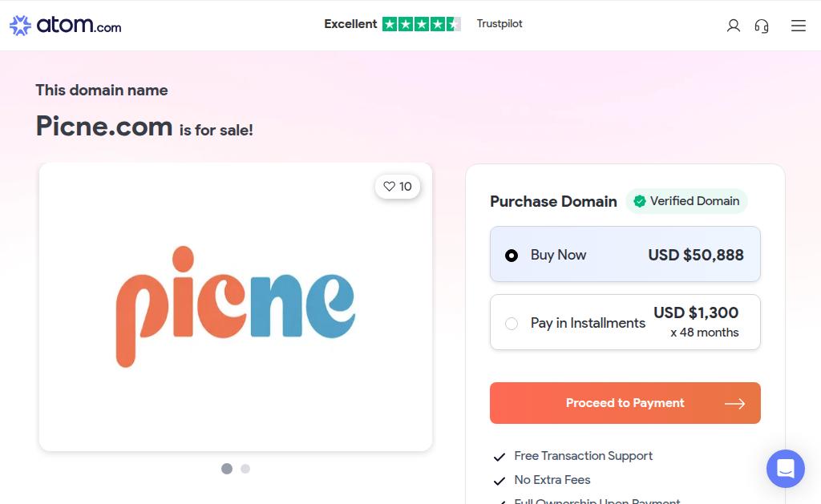This screenshot has height=504, width=821.
Task: Open the user account icon
Action: pos(733,26)
